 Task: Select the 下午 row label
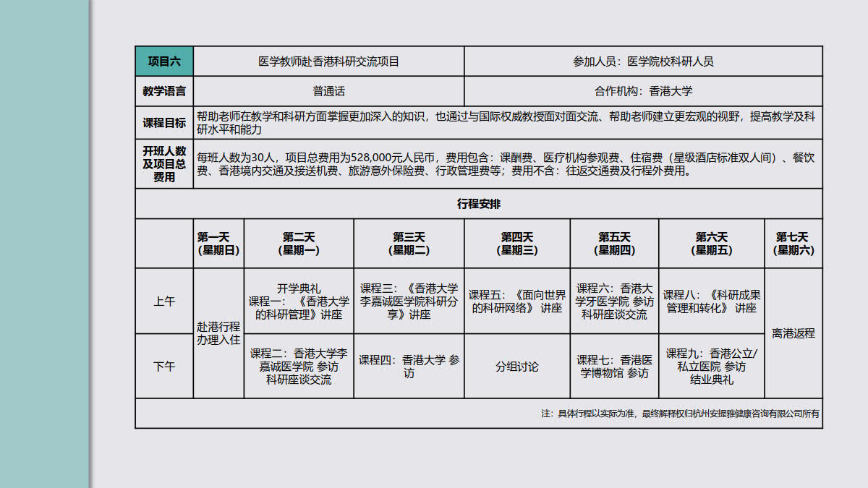[x=164, y=367]
